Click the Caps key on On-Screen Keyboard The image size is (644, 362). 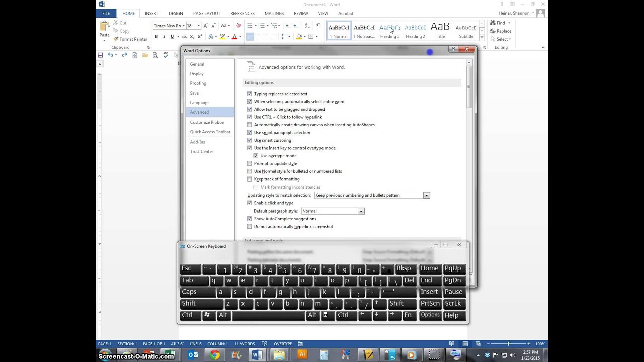(x=198, y=292)
